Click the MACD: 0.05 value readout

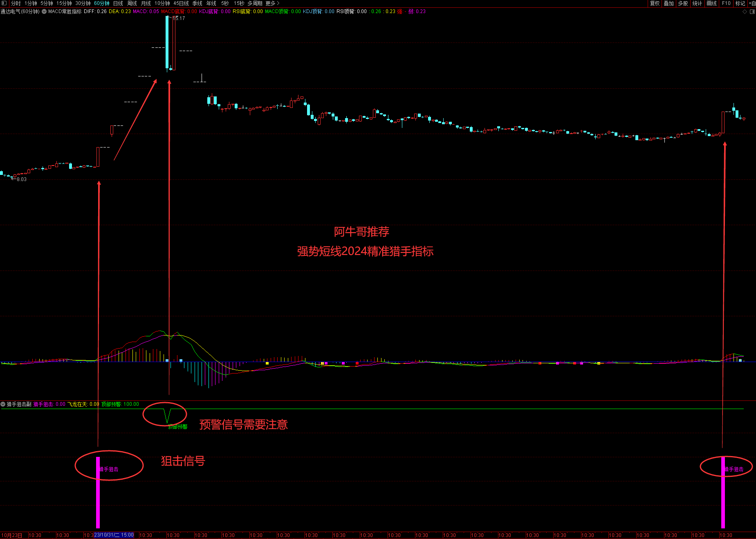(x=146, y=11)
